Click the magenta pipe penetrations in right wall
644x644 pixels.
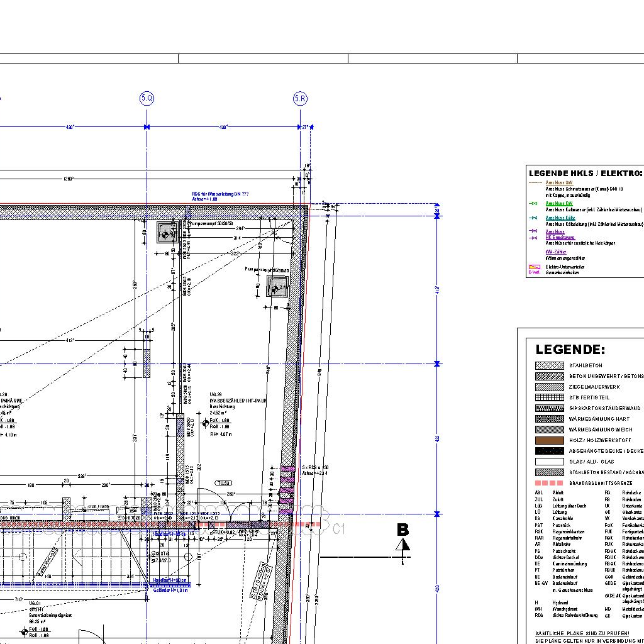pos(286,491)
